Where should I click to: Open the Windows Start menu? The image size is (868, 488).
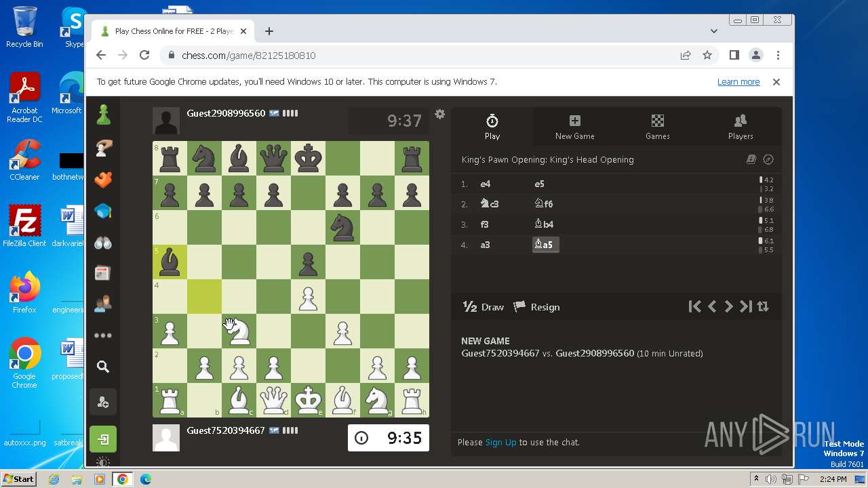pos(19,479)
